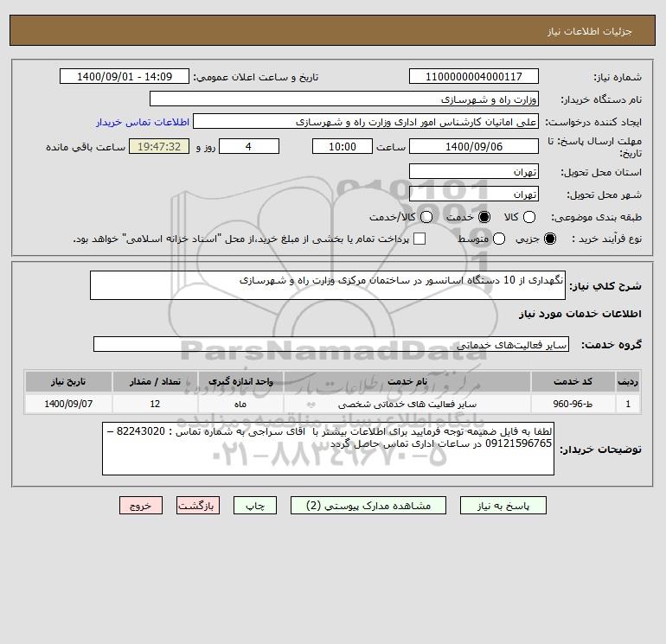Click the unit cell ماه
Viewport: 666px width, 644px height.
click(240, 404)
